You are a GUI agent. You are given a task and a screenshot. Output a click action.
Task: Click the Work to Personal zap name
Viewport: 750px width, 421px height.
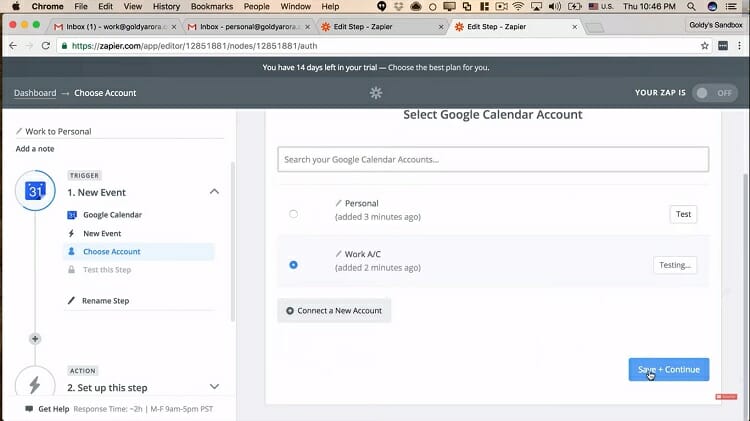[58, 131]
